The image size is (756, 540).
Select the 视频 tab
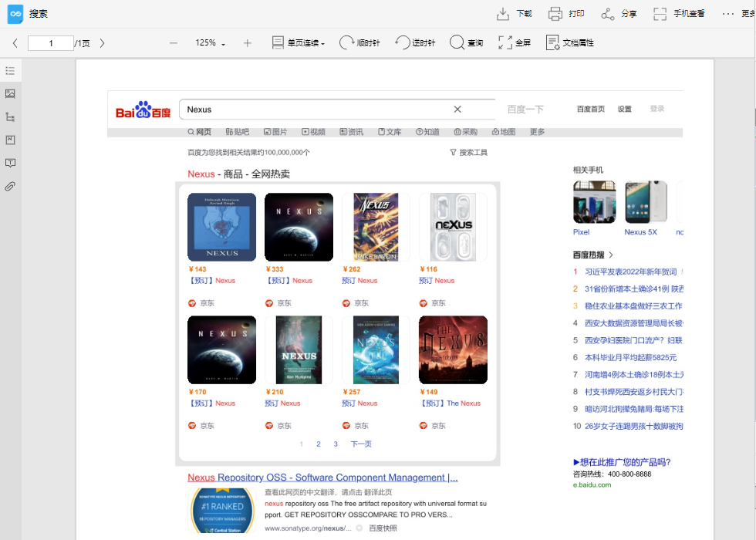tap(313, 132)
